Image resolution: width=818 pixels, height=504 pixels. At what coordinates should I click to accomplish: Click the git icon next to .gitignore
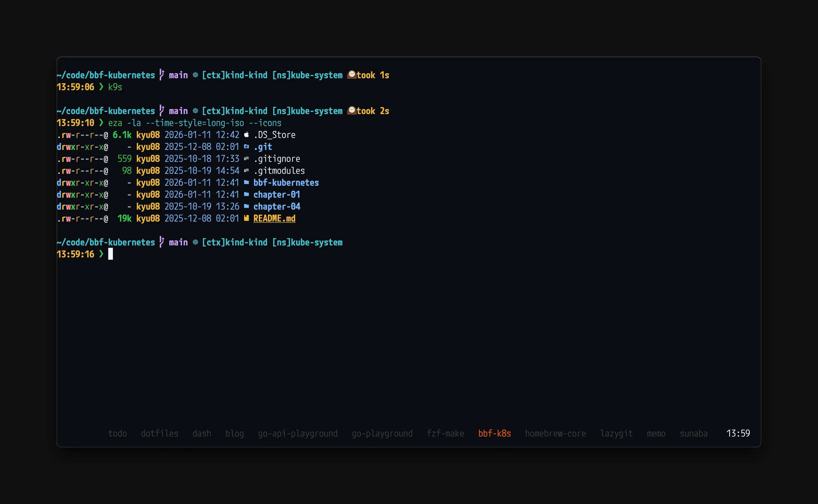click(246, 159)
